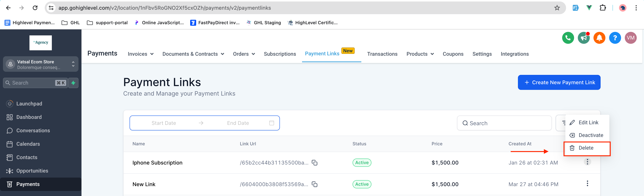The width and height of the screenshot is (644, 196).
Task: Click the green lightning quick actions icon
Action: 73,83
